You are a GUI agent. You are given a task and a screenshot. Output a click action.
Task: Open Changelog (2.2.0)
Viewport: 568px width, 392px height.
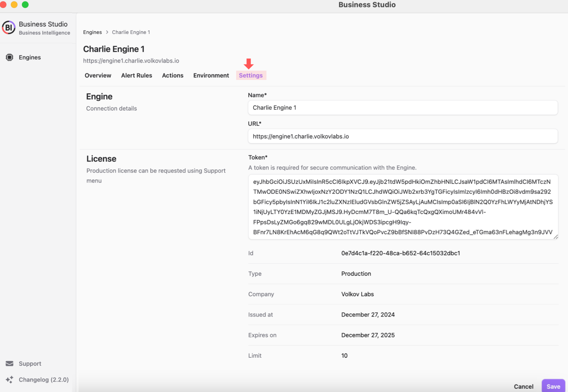click(x=44, y=379)
